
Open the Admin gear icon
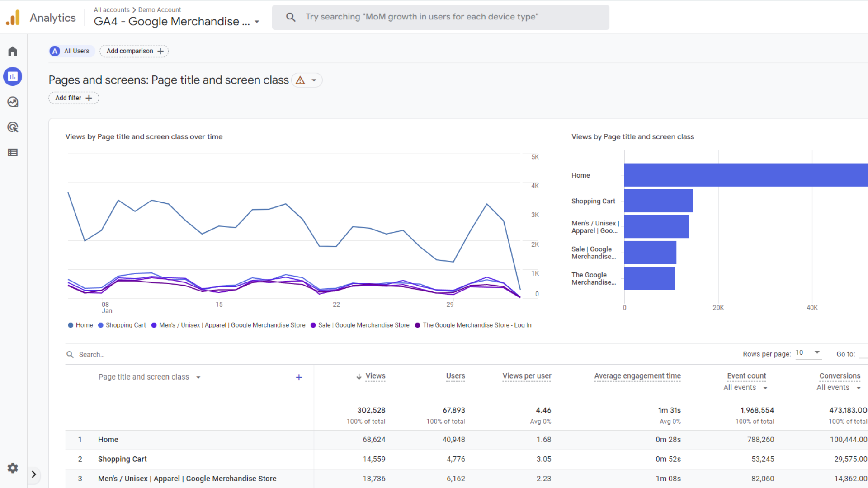[13, 468]
